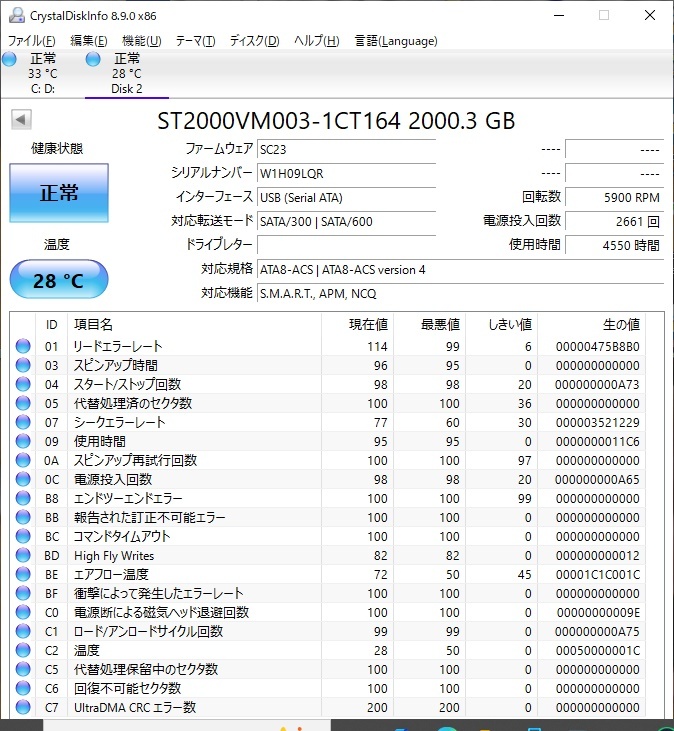Open the ディスク(D) menu
The height and width of the screenshot is (731, 674).
254,41
